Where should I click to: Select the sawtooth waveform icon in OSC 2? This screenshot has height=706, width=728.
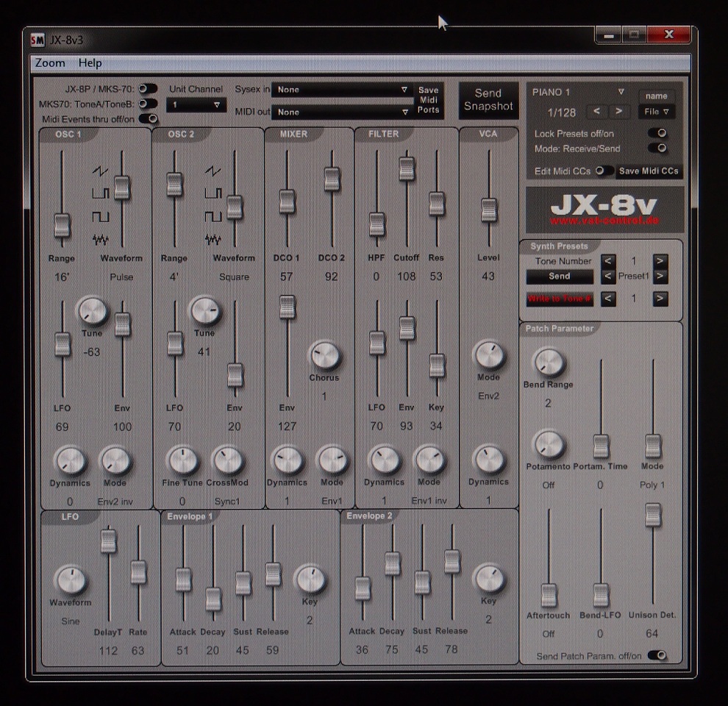(x=215, y=172)
